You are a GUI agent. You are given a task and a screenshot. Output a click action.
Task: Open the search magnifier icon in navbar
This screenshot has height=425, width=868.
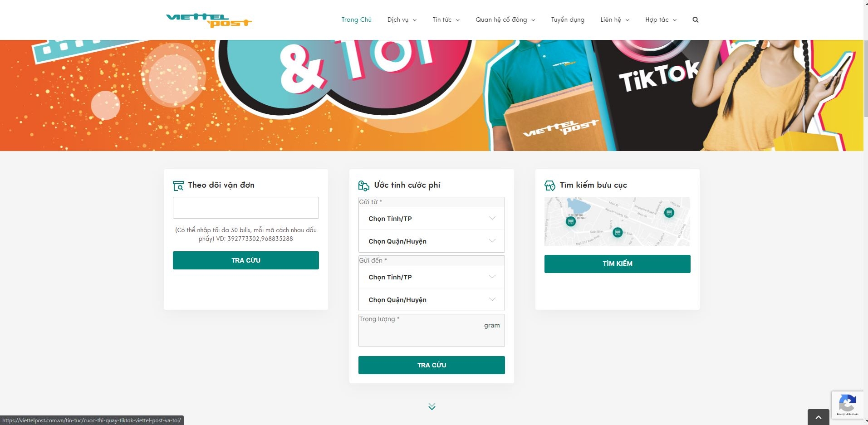tap(696, 20)
